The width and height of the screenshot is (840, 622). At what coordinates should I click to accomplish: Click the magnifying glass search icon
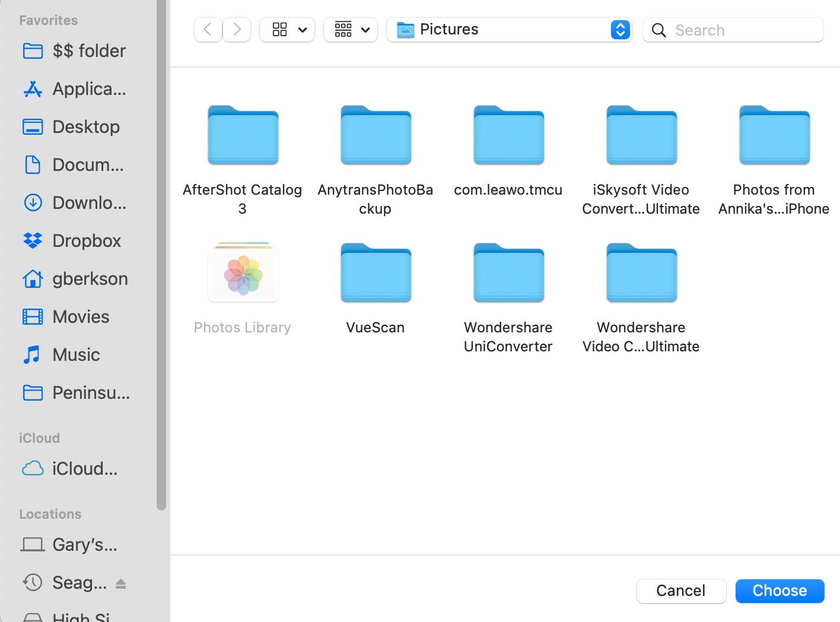(659, 30)
